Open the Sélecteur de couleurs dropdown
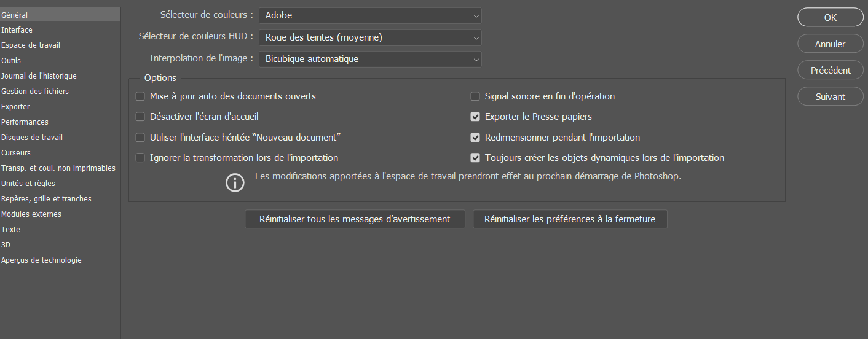868x339 pixels. (370, 15)
